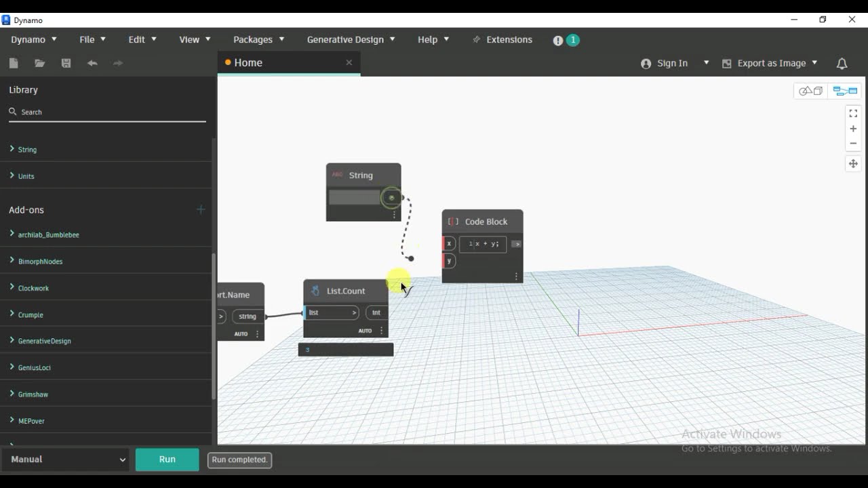Viewport: 868px width, 488px height.
Task: Open the notifications bell icon
Action: pos(842,63)
